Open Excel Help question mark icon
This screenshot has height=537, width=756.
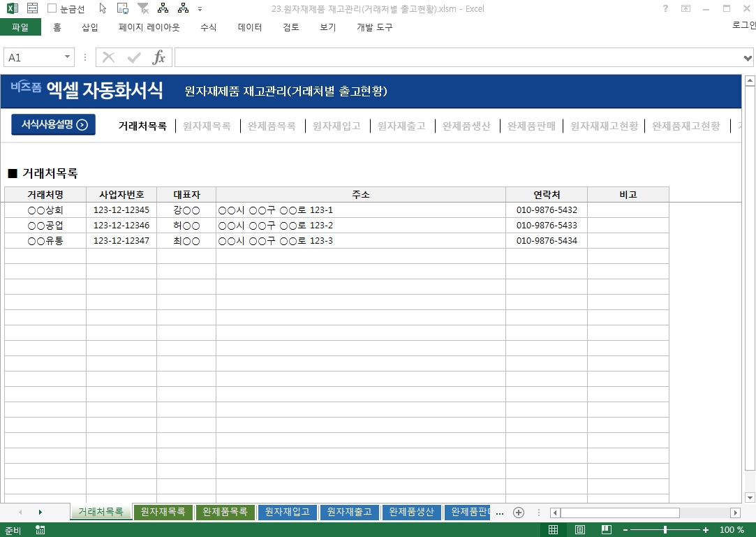point(665,8)
